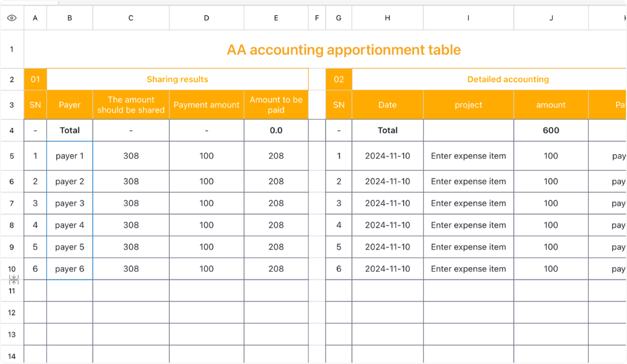Viewport: 627px width, 364px height.
Task: Select column B header
Action: [x=70, y=18]
